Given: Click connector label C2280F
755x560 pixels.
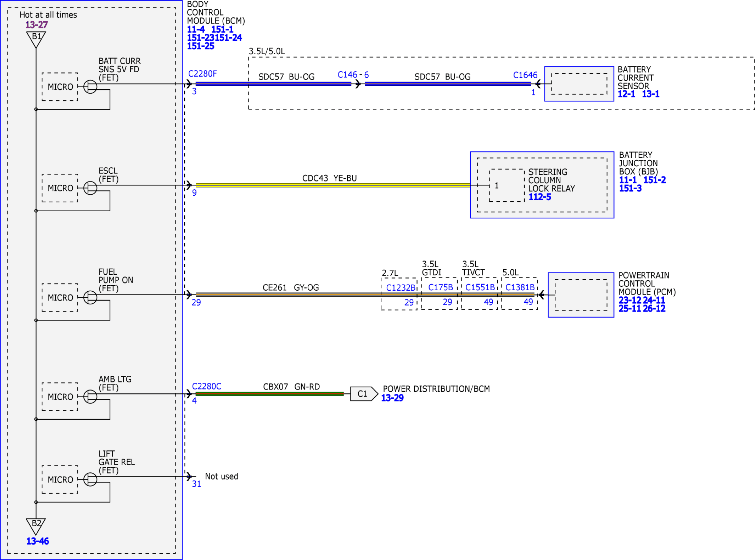Looking at the screenshot, I should point(202,74).
